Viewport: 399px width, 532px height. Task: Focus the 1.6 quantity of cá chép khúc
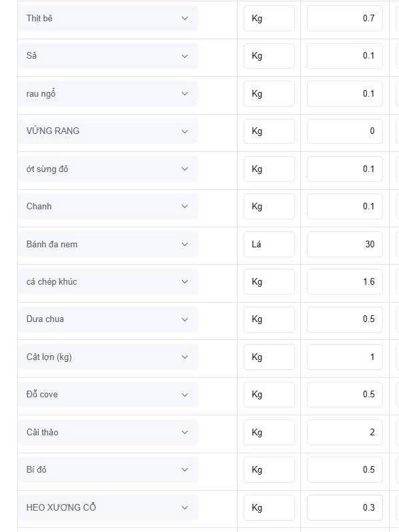coord(345,281)
